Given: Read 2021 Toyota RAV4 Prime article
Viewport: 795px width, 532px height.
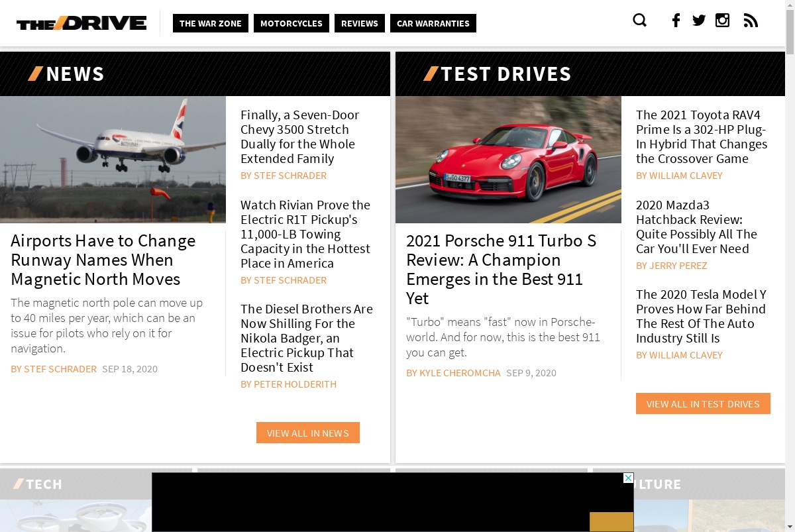Looking at the screenshot, I should (702, 136).
